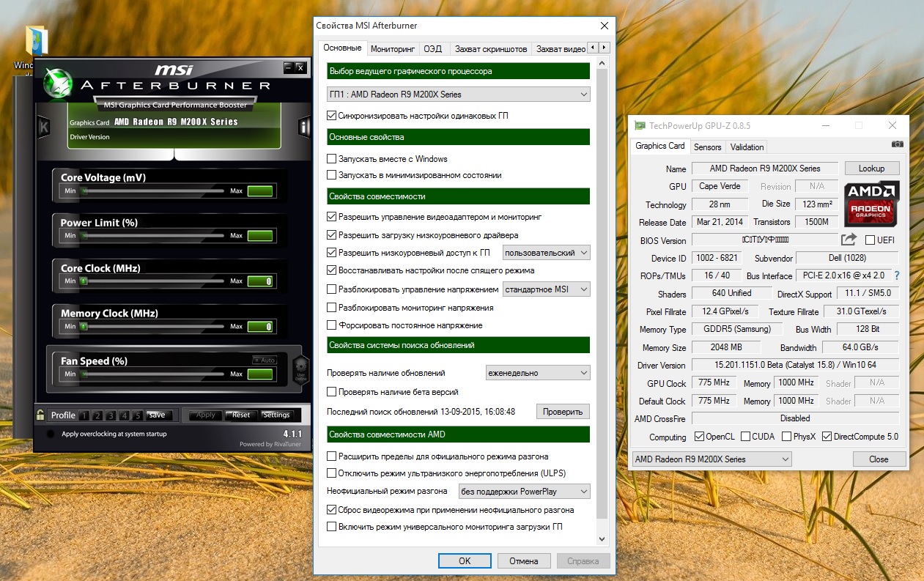The image size is (924, 581).
Task: Click the Reset button in Afterburner
Action: click(x=241, y=415)
